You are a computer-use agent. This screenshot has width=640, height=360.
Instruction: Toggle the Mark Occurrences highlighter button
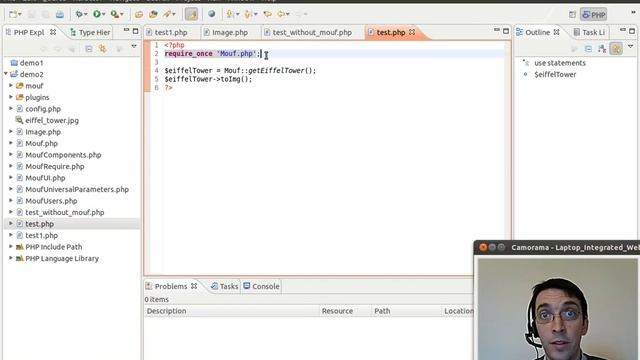click(191, 14)
